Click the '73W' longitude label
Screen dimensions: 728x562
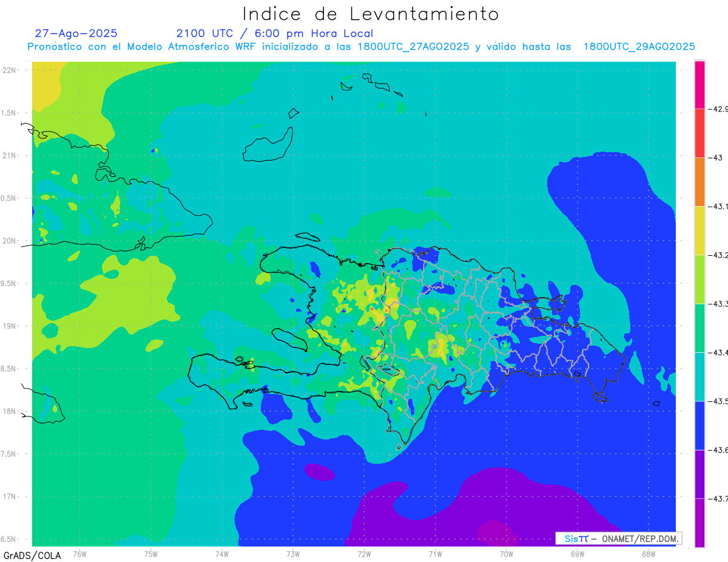click(x=293, y=554)
